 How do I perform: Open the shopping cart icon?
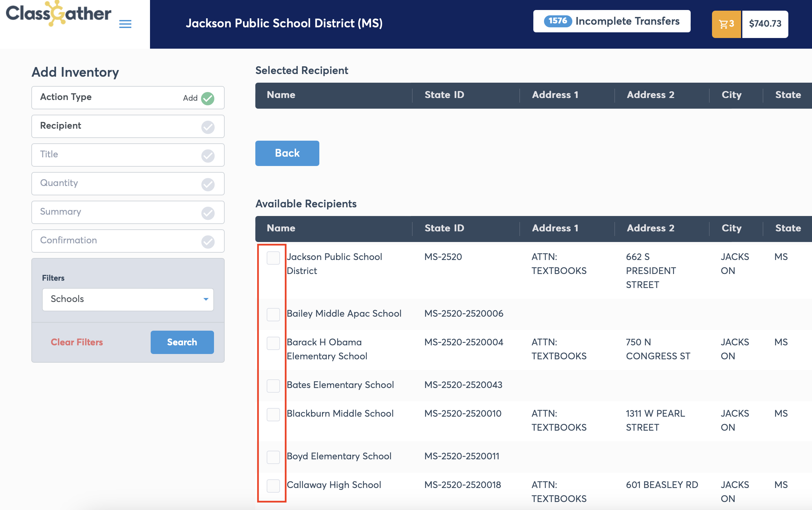click(726, 24)
